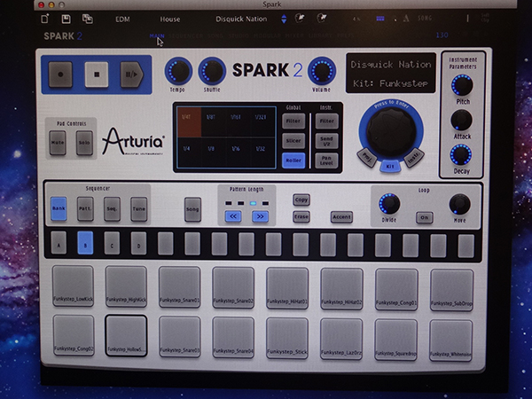The height and width of the screenshot is (399, 532).
Task: Hit the Record transport button
Action: pos(60,74)
